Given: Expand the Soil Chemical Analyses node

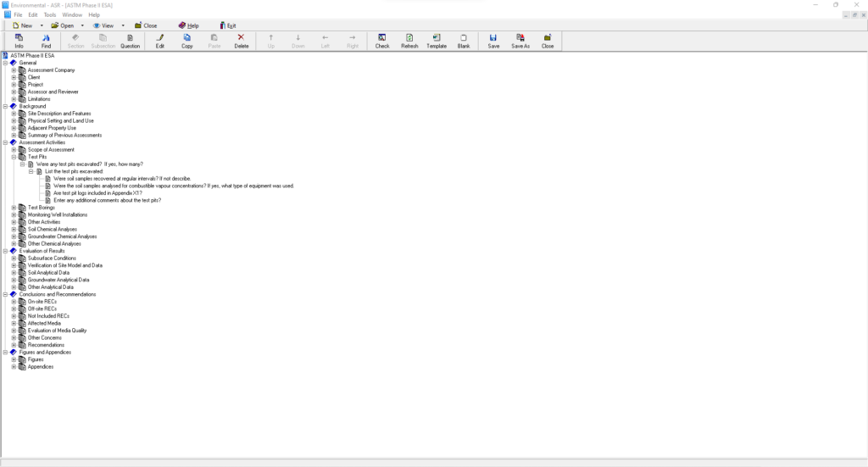Looking at the screenshot, I should (x=14, y=229).
